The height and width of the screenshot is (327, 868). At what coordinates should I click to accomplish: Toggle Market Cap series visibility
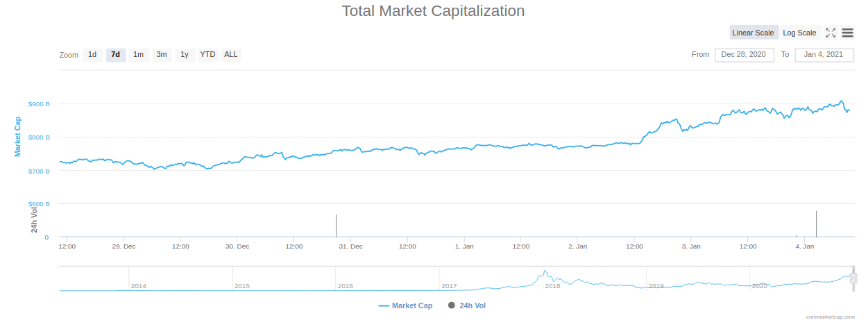click(x=411, y=305)
